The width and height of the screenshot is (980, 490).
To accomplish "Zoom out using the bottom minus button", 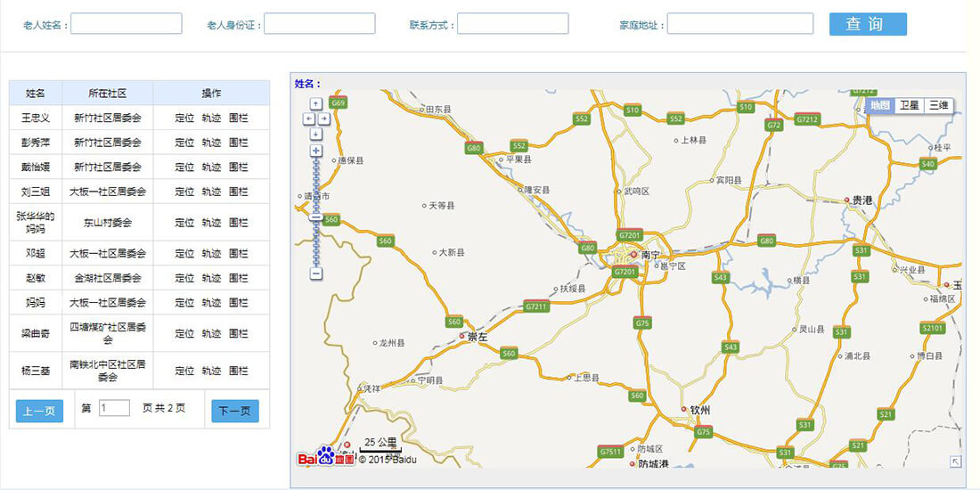I will [316, 274].
